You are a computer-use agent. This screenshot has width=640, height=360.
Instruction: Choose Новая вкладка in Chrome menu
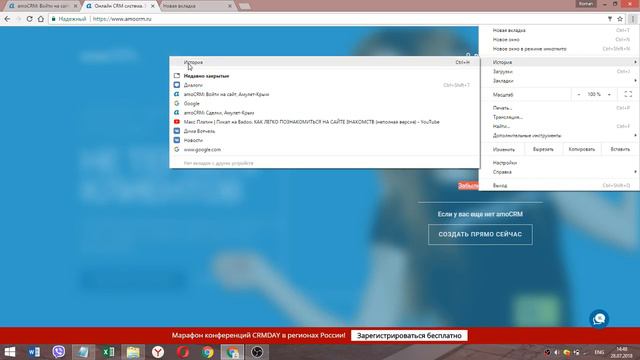click(x=559, y=30)
